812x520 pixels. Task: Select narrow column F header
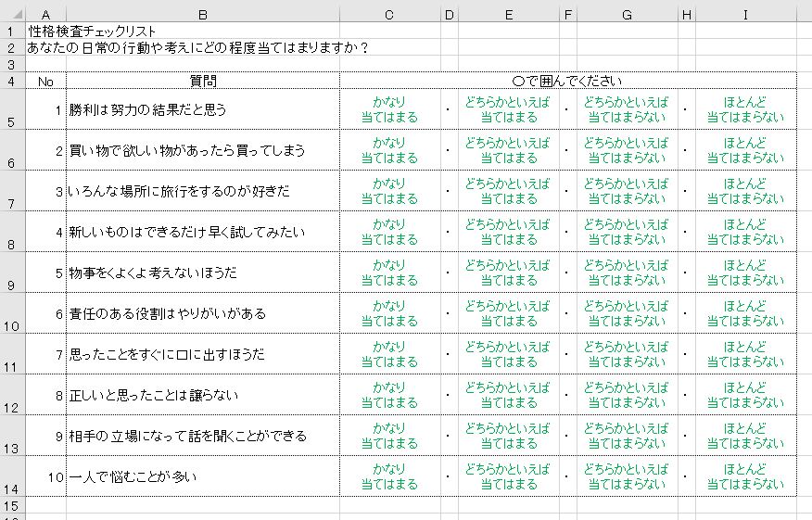coord(568,15)
